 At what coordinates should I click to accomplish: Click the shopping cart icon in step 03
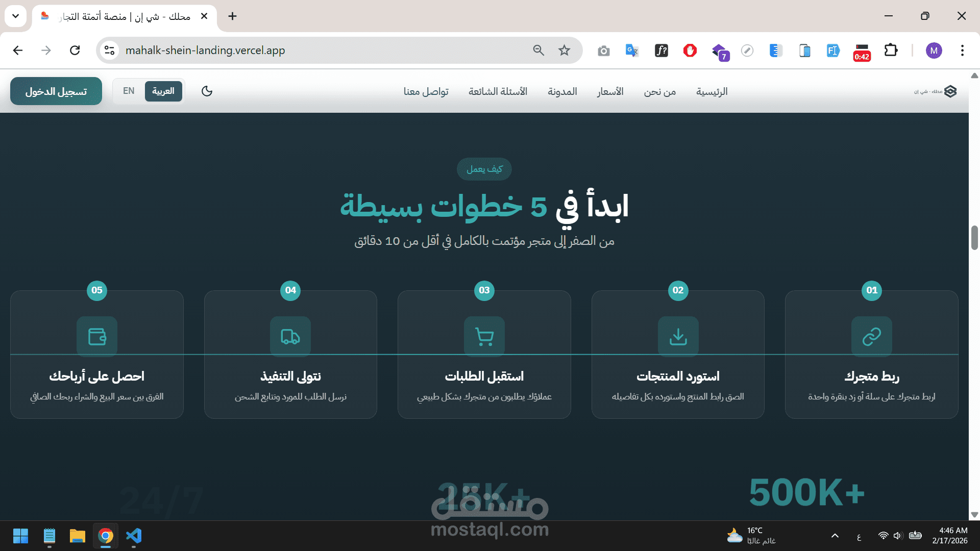[484, 336]
